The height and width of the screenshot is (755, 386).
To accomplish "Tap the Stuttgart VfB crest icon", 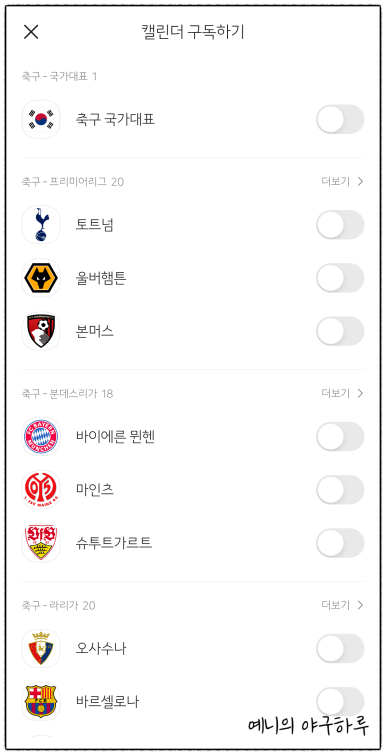I will coord(41,543).
